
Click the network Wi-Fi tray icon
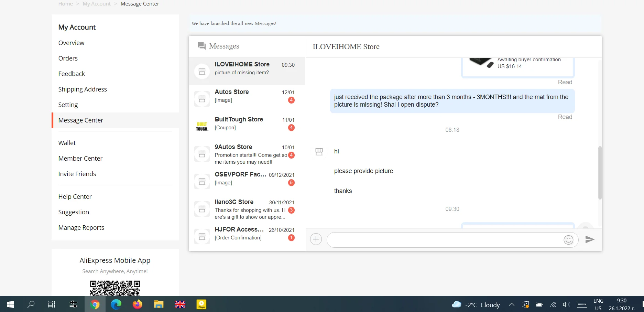pyautogui.click(x=553, y=304)
